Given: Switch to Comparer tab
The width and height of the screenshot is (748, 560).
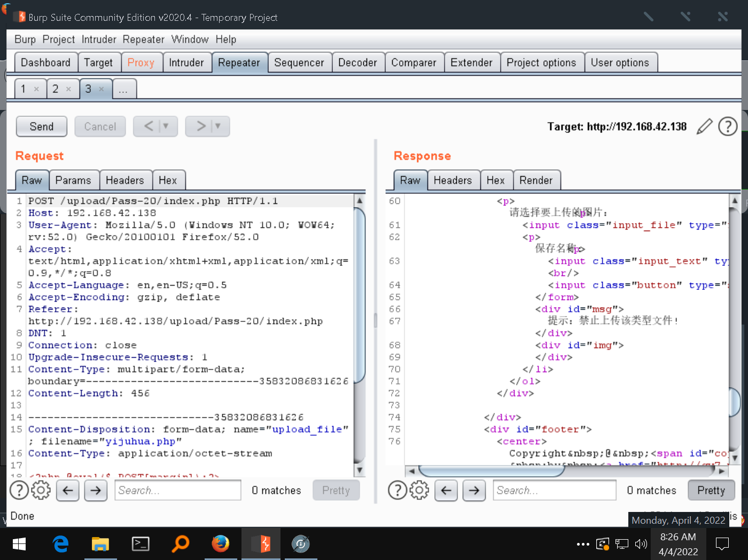Looking at the screenshot, I should [x=414, y=62].
